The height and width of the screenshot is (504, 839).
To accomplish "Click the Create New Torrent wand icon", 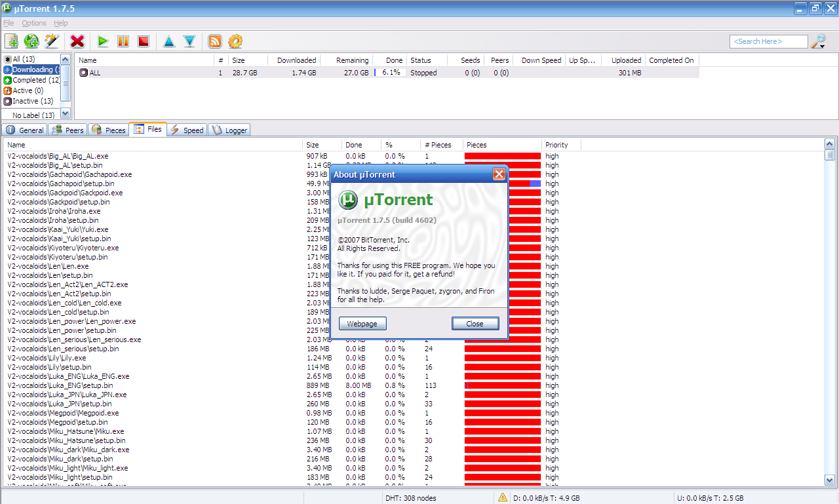I will pos(52,41).
